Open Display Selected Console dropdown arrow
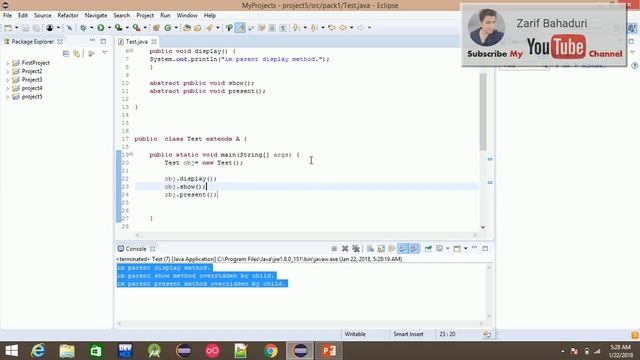Viewport: 640px width, 360px height. pyautogui.click(x=448, y=249)
